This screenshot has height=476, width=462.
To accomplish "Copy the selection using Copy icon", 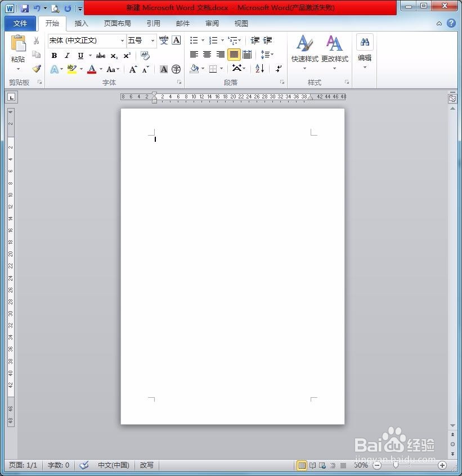I will [37, 55].
